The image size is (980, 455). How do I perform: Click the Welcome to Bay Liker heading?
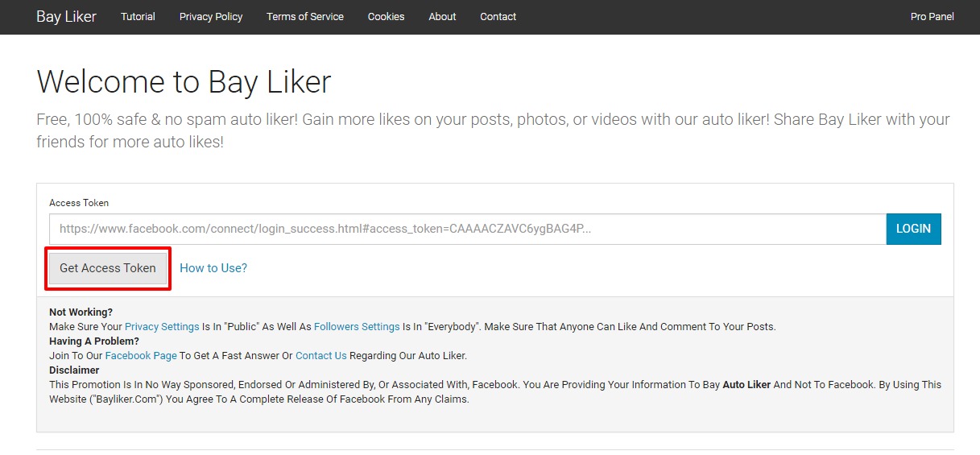(184, 82)
